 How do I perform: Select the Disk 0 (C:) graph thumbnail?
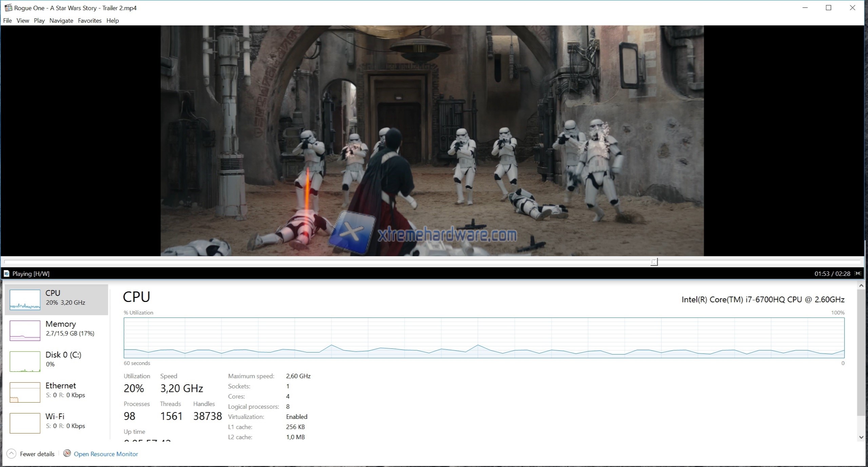pyautogui.click(x=25, y=361)
